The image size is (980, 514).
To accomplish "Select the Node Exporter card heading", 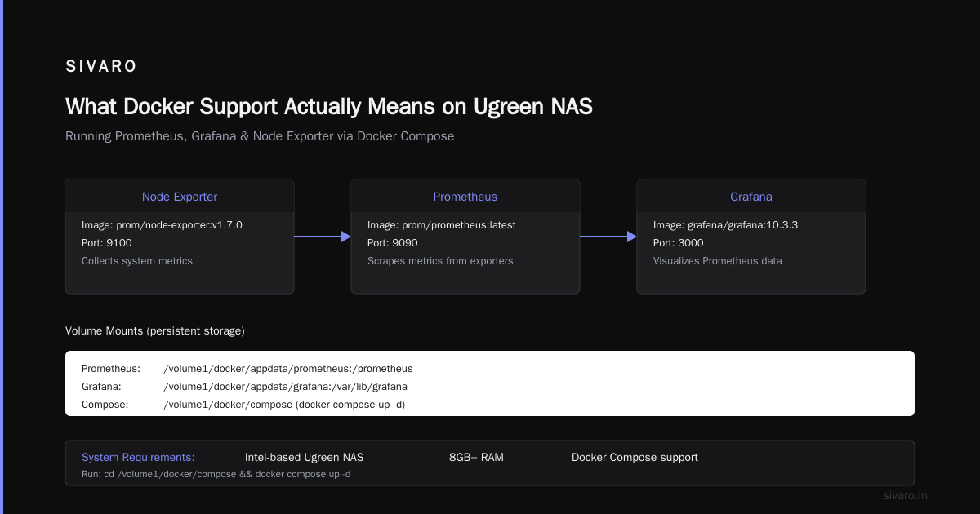I will pyautogui.click(x=180, y=197).
